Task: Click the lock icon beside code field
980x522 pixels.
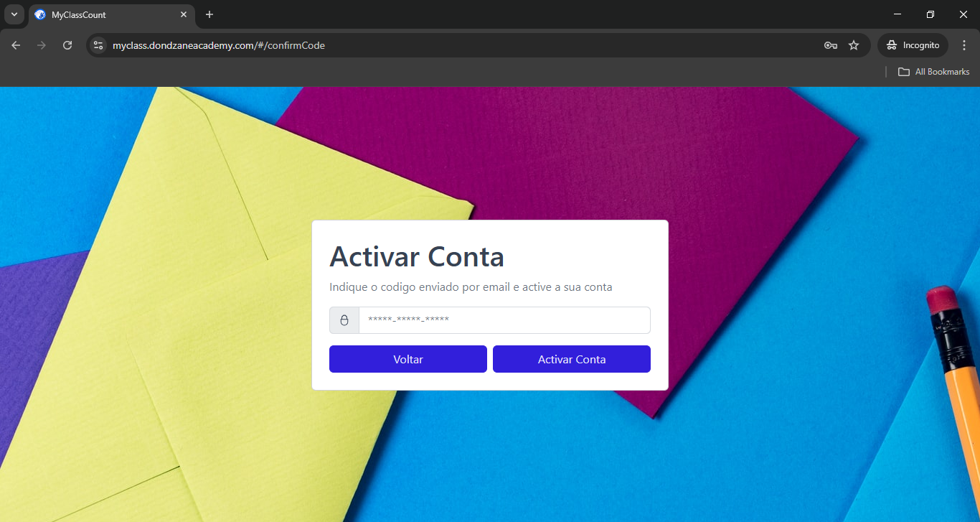Action: 344,320
